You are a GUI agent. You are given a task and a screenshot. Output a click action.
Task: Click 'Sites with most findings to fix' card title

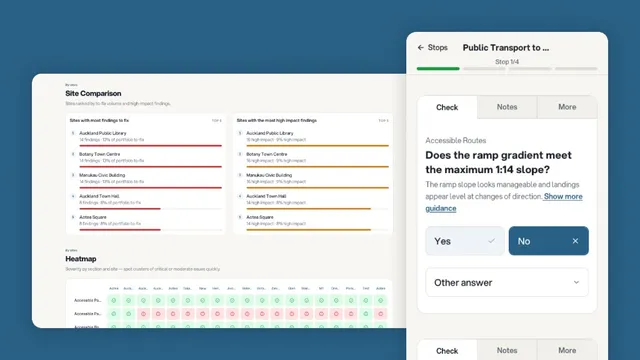(99, 120)
